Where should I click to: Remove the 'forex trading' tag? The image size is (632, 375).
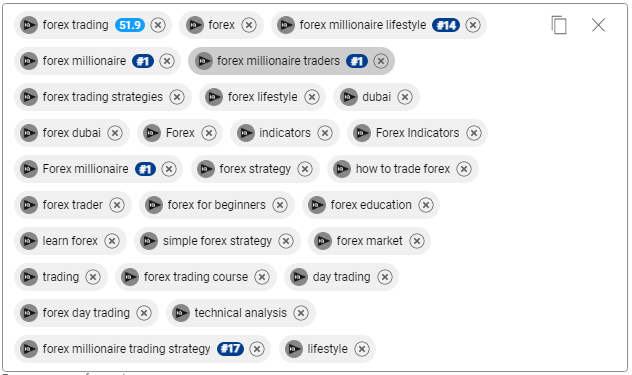(x=158, y=25)
